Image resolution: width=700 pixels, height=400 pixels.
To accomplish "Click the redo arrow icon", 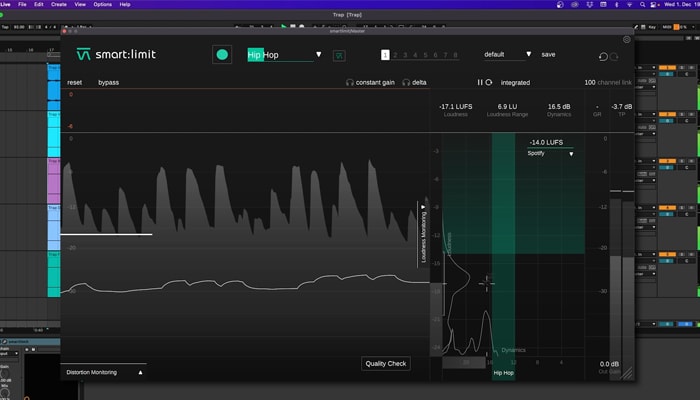I will pyautogui.click(x=615, y=57).
